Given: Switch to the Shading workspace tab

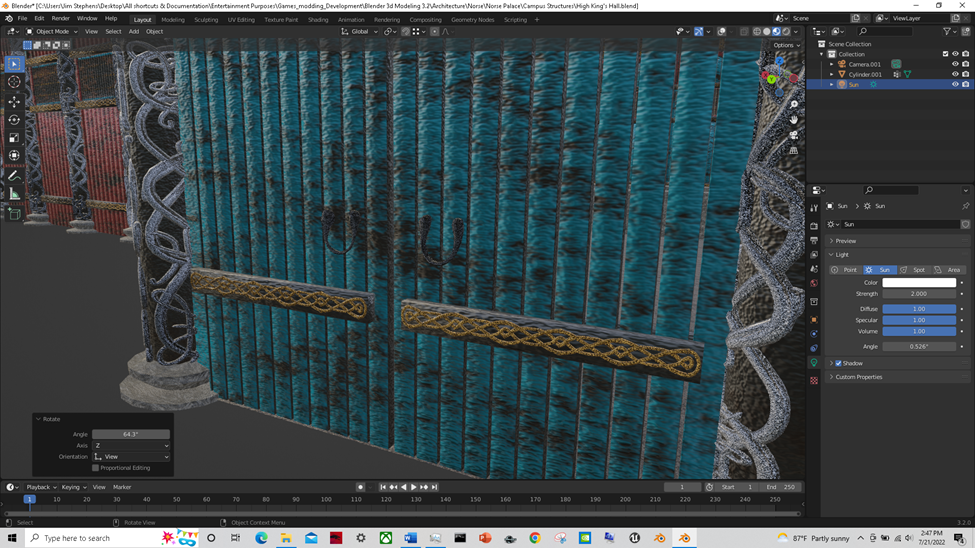Looking at the screenshot, I should (x=317, y=19).
